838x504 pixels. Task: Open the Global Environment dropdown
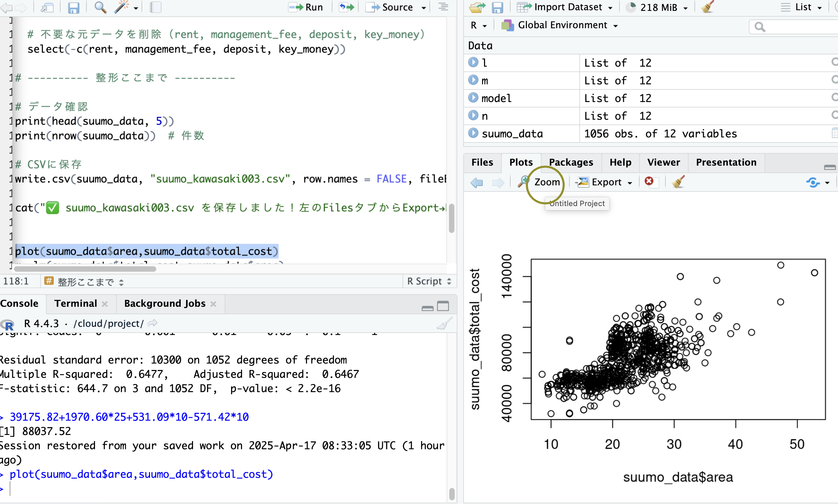[x=562, y=25]
